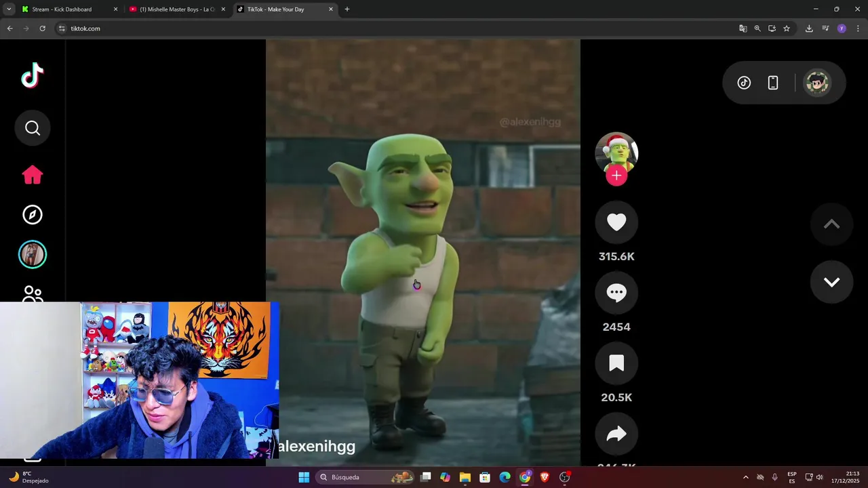Image resolution: width=868 pixels, height=488 pixels.
Task: Open the zoom magnifier icon in address bar
Action: tap(757, 28)
